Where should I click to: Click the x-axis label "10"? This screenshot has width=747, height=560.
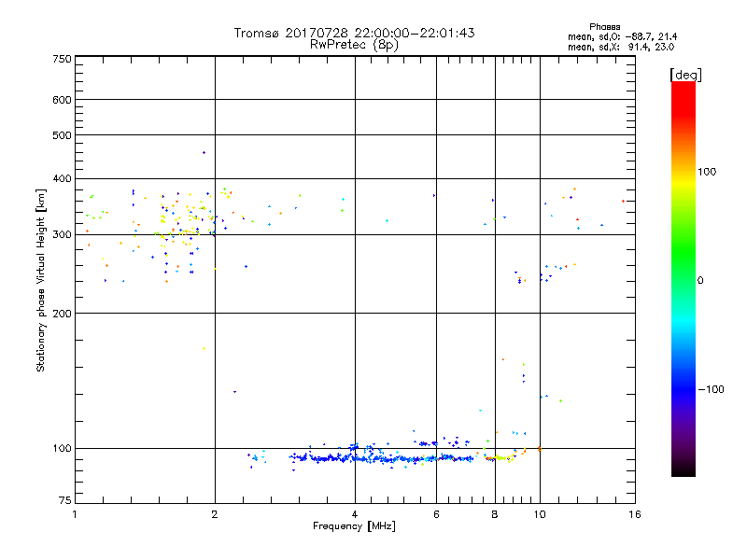540,514
